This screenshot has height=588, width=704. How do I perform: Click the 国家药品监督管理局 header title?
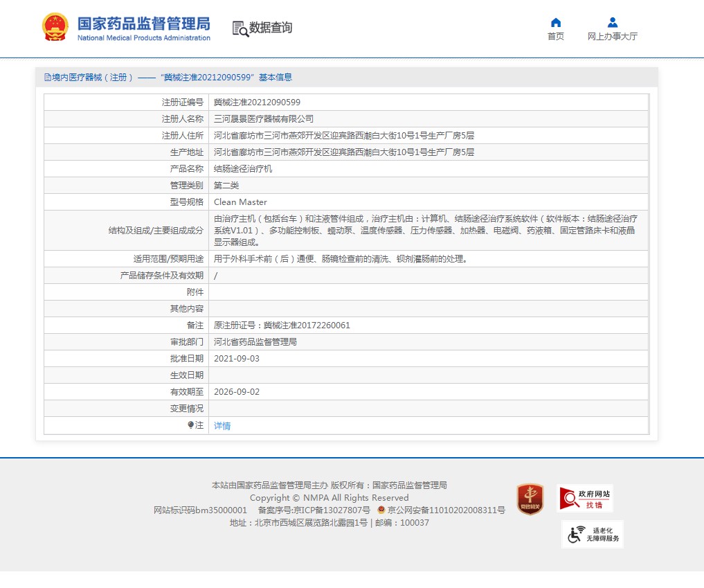pyautogui.click(x=144, y=24)
